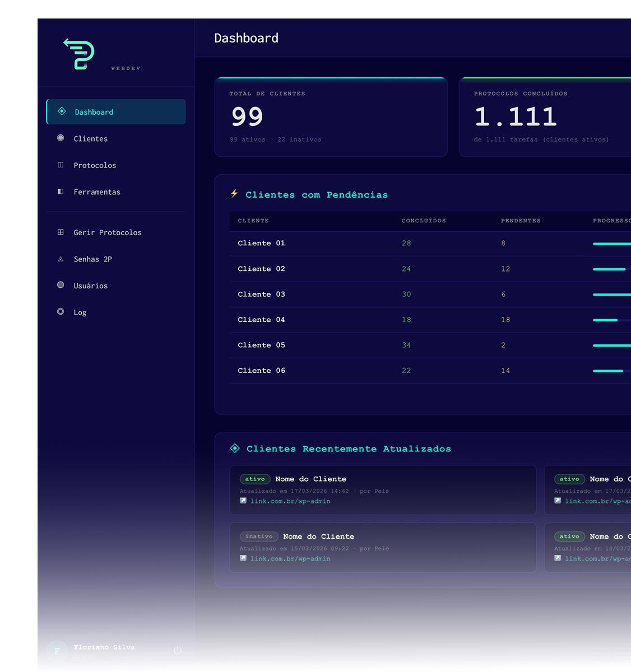631x672 pixels.
Task: Click the Total de Clientes stat card showing 99
Action: pyautogui.click(x=331, y=117)
